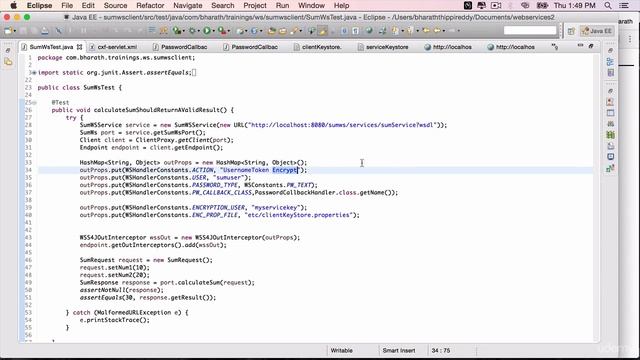Click the Package Explorer sidebar icon
The image size is (640, 360).
coord(8,62)
